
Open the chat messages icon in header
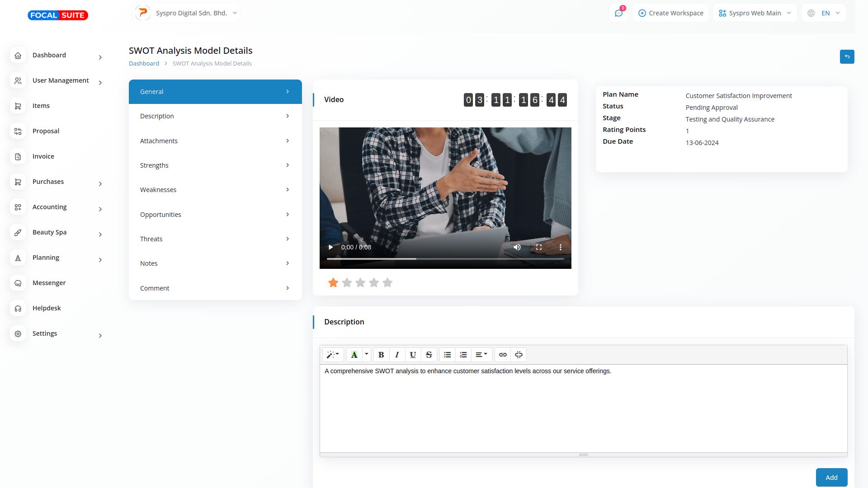click(618, 13)
